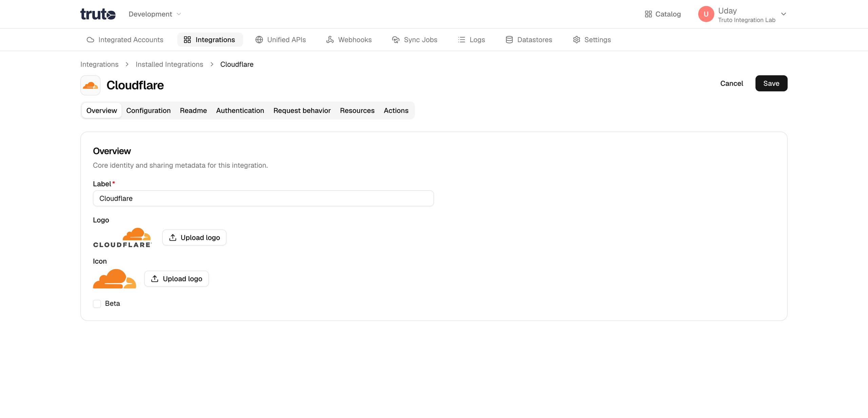
Task: Upload a logo in Icon section
Action: tap(176, 279)
